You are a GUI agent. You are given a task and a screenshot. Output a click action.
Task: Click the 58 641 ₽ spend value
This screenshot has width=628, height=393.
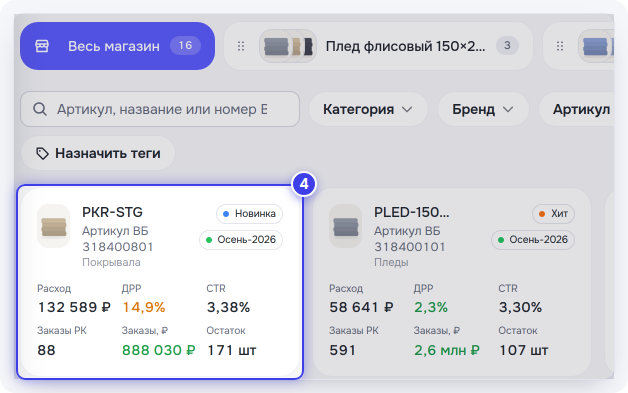point(362,307)
